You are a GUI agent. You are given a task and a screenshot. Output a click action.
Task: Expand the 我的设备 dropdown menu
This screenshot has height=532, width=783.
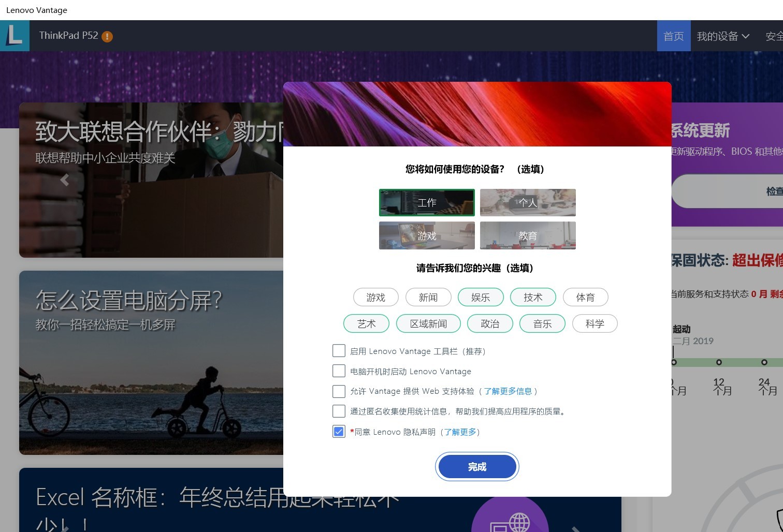pos(723,36)
